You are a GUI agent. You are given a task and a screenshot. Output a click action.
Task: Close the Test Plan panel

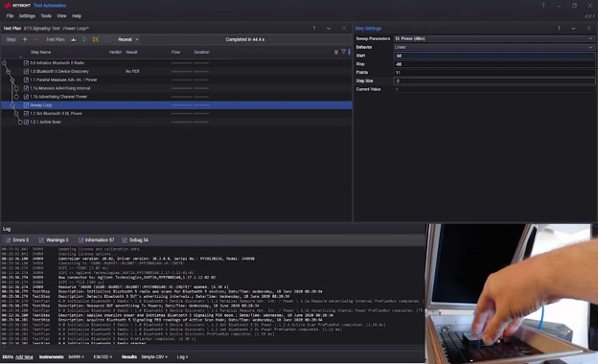[344, 28]
